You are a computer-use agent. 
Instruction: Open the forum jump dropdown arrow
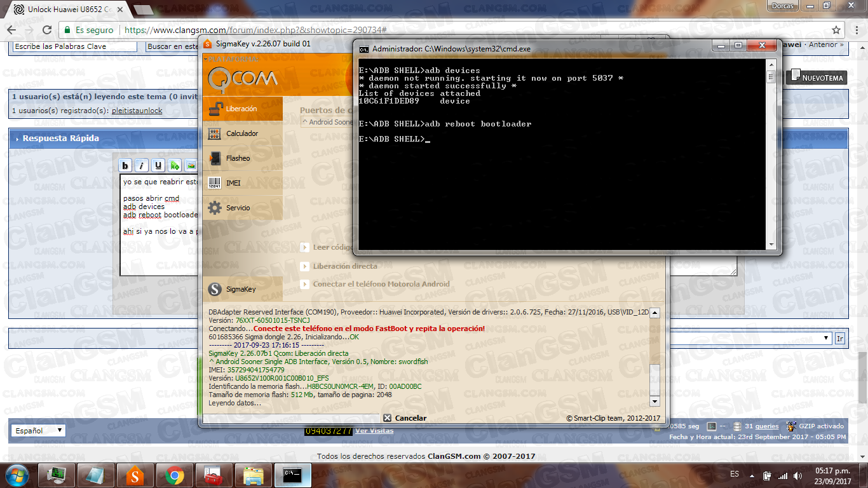pos(826,339)
